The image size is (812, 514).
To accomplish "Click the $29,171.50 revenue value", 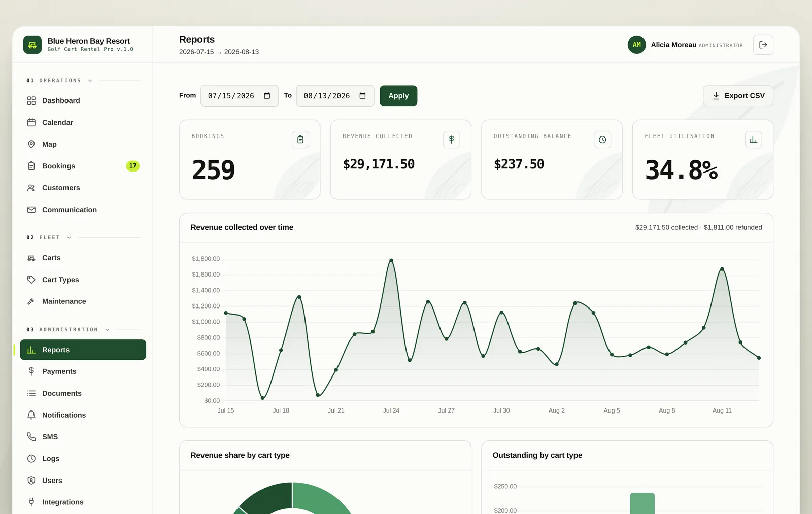I will tap(379, 164).
